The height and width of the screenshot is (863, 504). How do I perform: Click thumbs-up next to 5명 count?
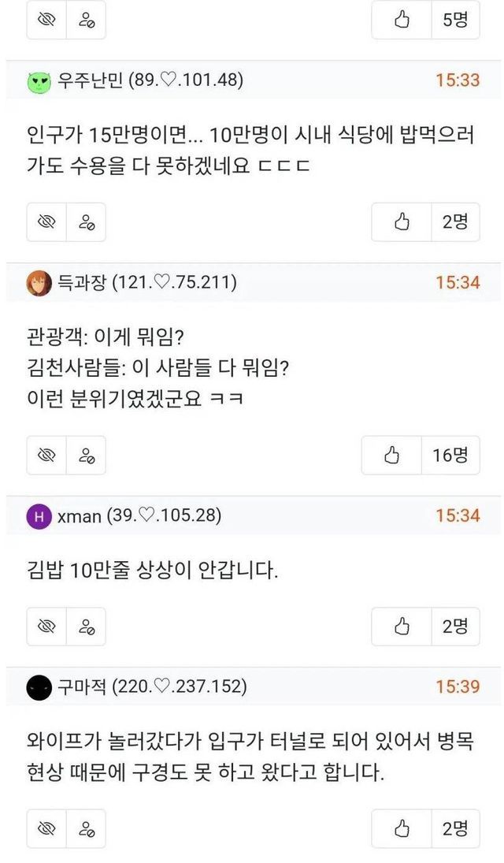coord(402,20)
